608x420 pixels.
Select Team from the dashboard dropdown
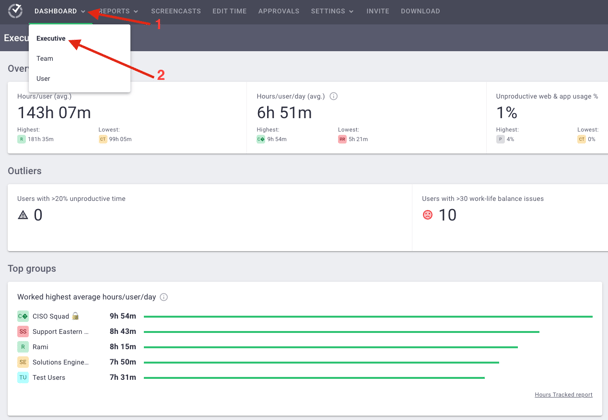pos(45,59)
